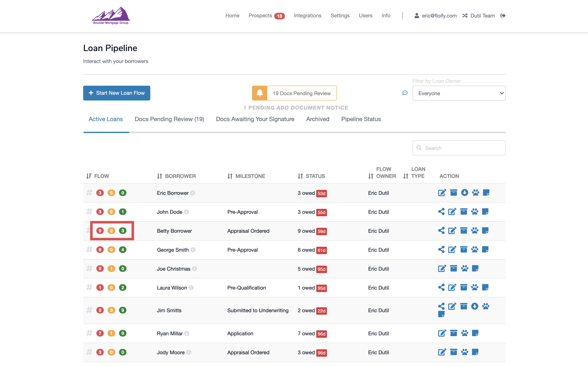The image size is (588, 367).
Task: Open the note icon for Ryan Millar
Action: tap(475, 333)
